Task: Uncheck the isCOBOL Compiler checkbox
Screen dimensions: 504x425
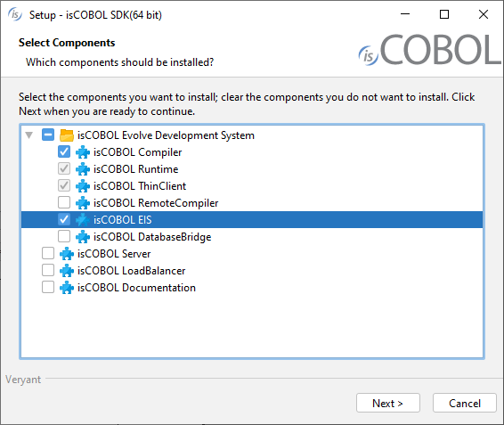Action: (64, 151)
